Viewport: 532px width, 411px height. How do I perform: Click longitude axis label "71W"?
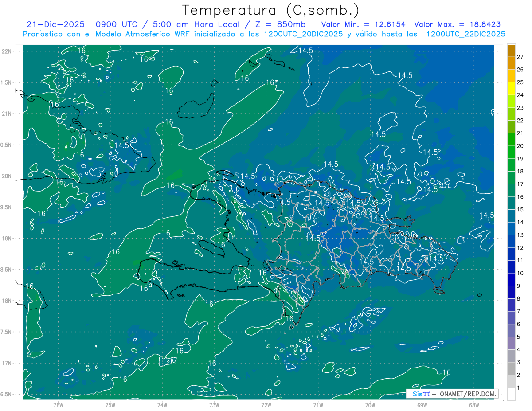pos(318,404)
